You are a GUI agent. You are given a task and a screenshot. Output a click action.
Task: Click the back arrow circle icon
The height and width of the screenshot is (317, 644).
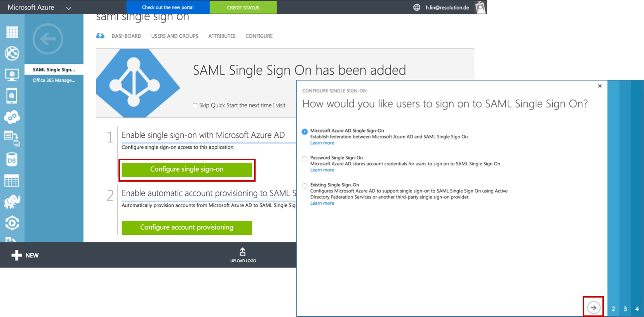pyautogui.click(x=48, y=39)
